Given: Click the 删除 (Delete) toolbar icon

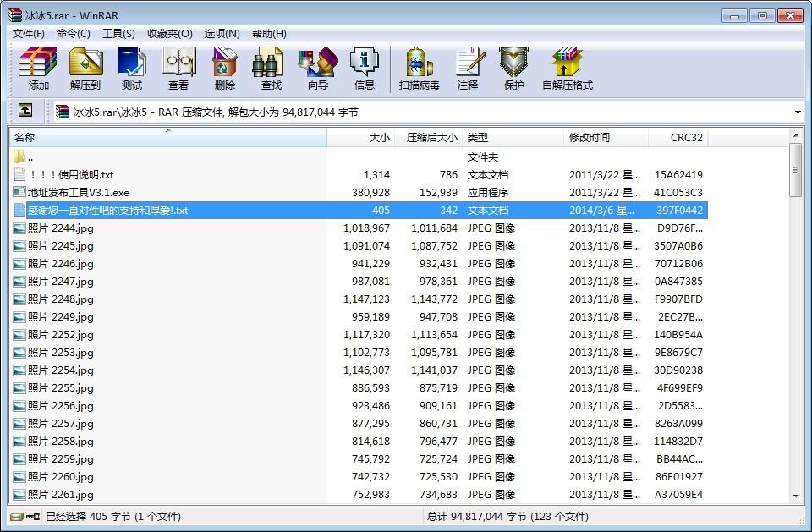Looking at the screenshot, I should (225, 68).
